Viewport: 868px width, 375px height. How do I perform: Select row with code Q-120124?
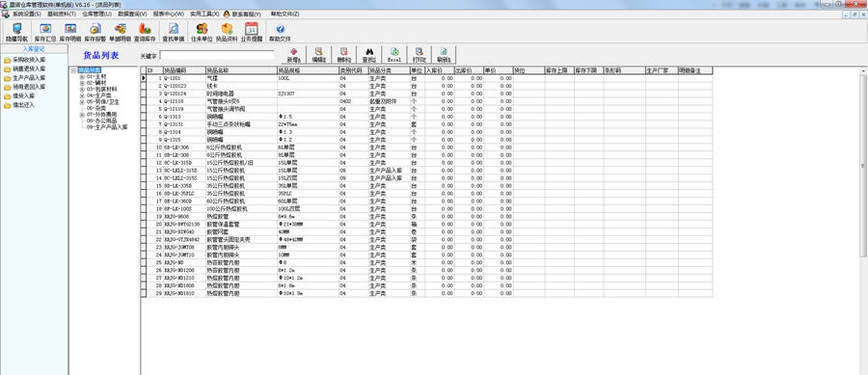click(426, 94)
